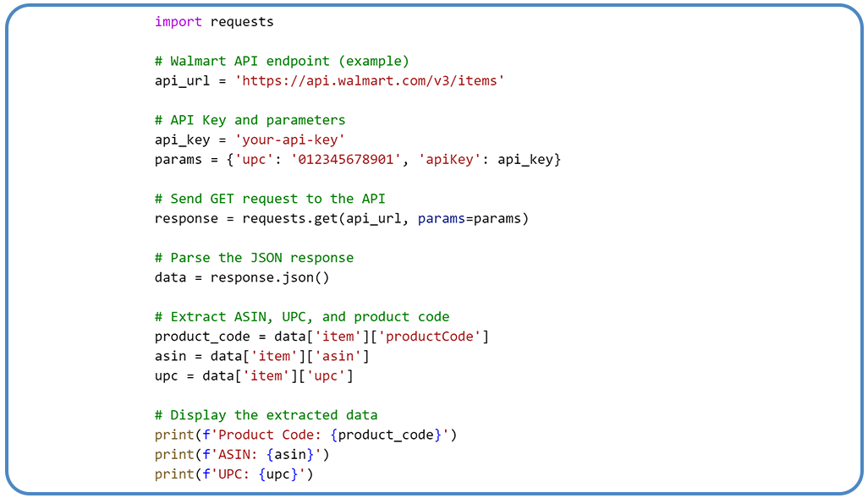This screenshot has height=498, width=868.
Task: Click the final print UPC line
Action: click(232, 473)
